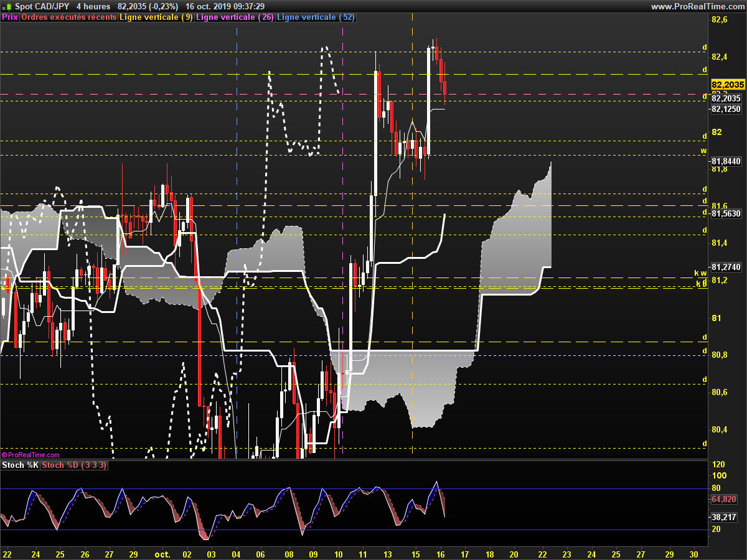Viewport: 747px width, 560px height.
Task: Click the candlestick chart icon in title bar
Action: click(7, 6)
